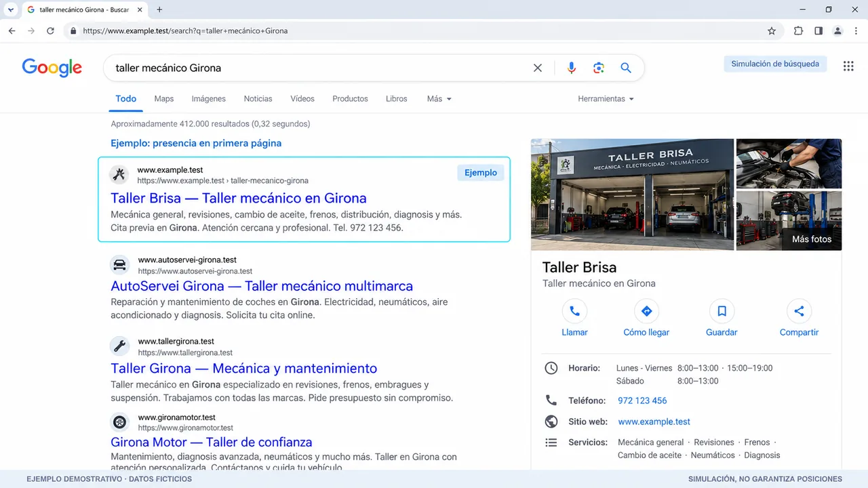Open the Más fotos thumbnail

[x=789, y=221]
